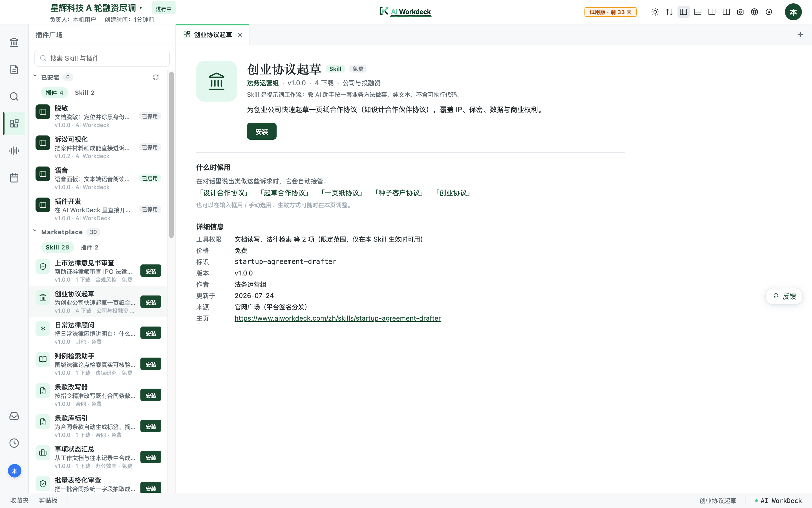Toggle the bottom panel layout icon
Viewport: 812px width, 508px height.
698,12
